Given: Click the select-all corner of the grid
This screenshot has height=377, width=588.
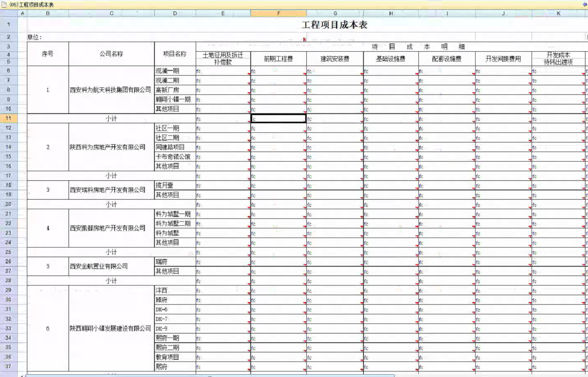Looking at the screenshot, I should click(x=8, y=13).
